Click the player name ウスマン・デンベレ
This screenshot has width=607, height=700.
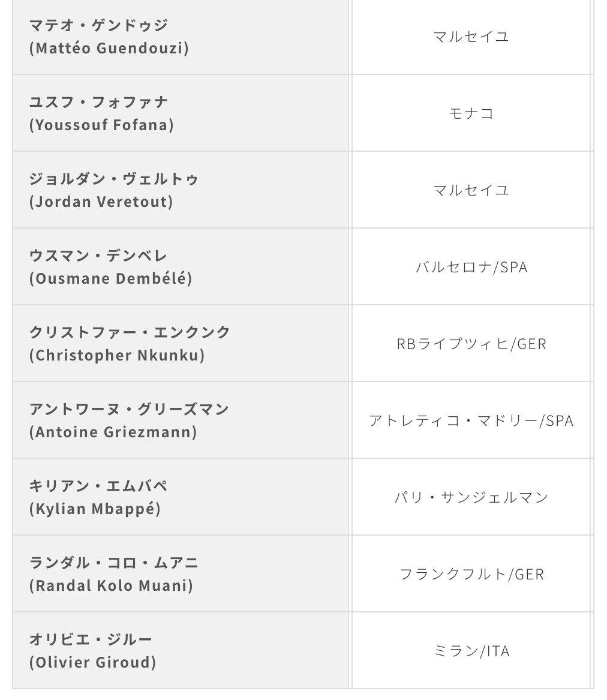coord(98,256)
